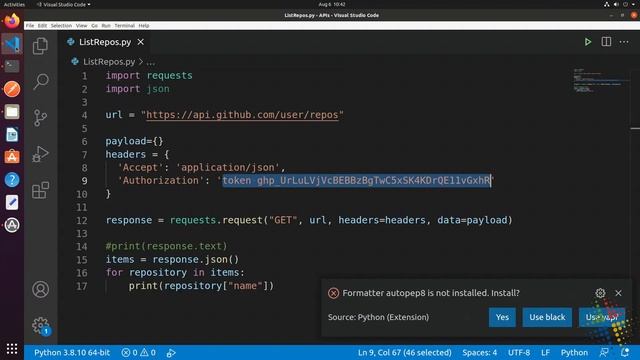Open the system status menu in top bar

620,4
